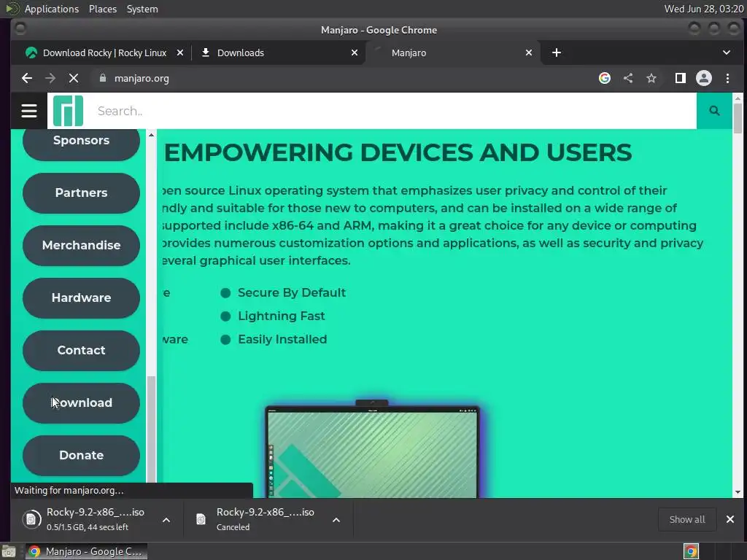The image size is (747, 560).
Task: Open the System menu
Action: (x=142, y=9)
